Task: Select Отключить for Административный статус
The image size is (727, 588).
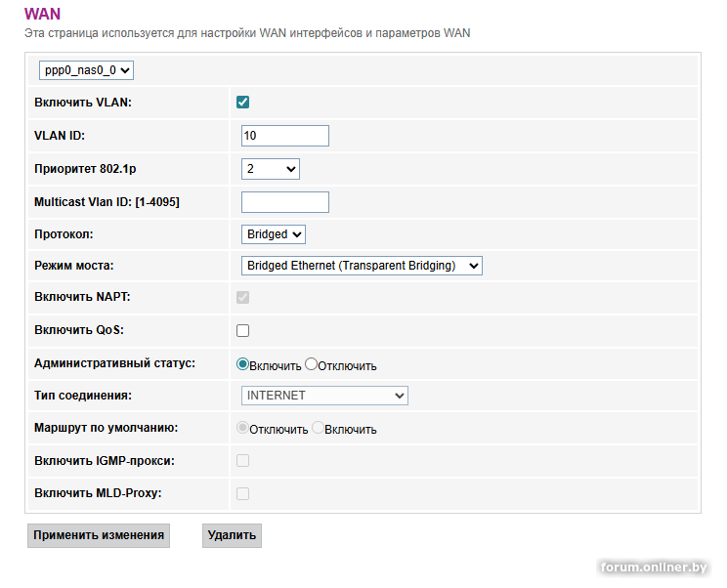Action: point(312,364)
